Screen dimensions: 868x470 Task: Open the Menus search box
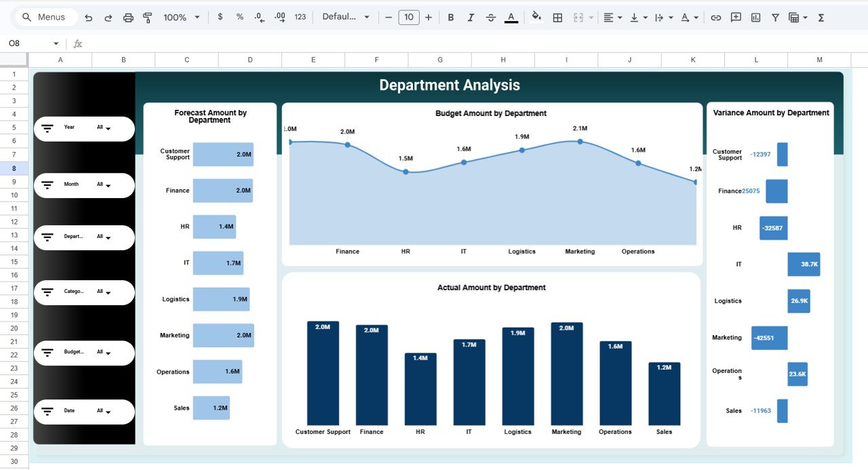45,18
